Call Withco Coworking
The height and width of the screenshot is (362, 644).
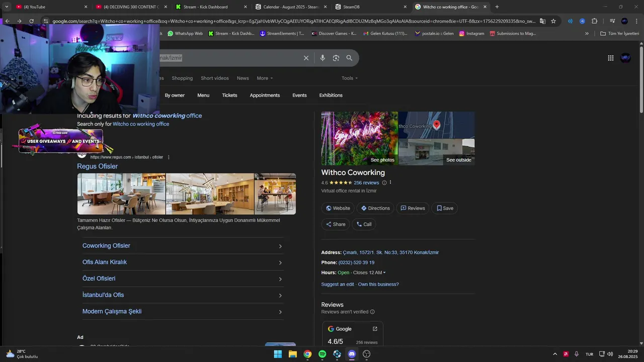pyautogui.click(x=364, y=224)
